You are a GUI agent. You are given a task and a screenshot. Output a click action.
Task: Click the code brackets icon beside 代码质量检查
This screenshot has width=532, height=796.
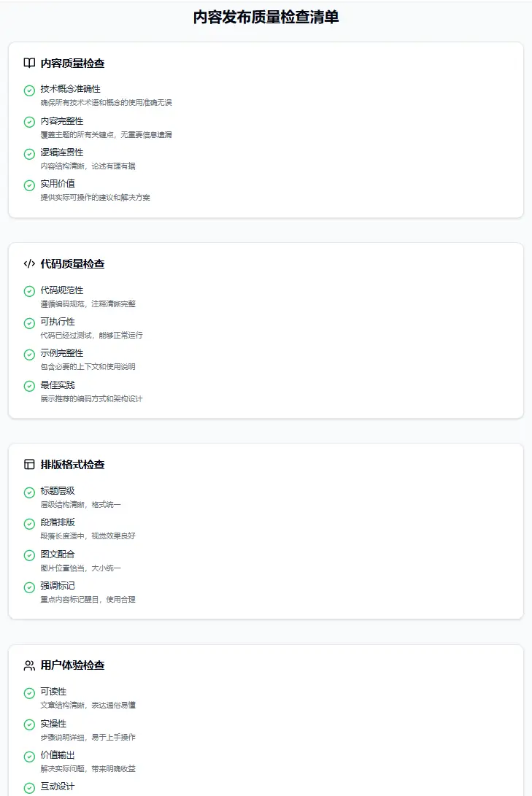point(29,263)
